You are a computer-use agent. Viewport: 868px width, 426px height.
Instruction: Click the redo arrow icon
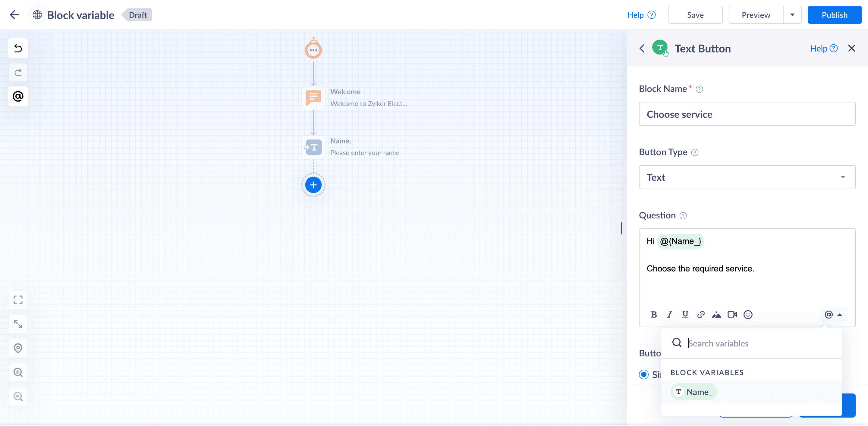[x=18, y=72]
